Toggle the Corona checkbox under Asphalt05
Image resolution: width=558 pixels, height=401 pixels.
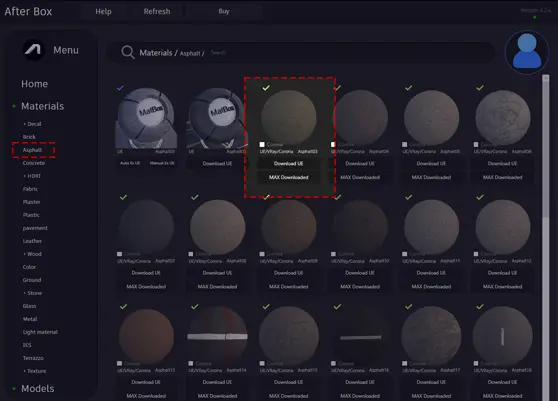tap(405, 144)
